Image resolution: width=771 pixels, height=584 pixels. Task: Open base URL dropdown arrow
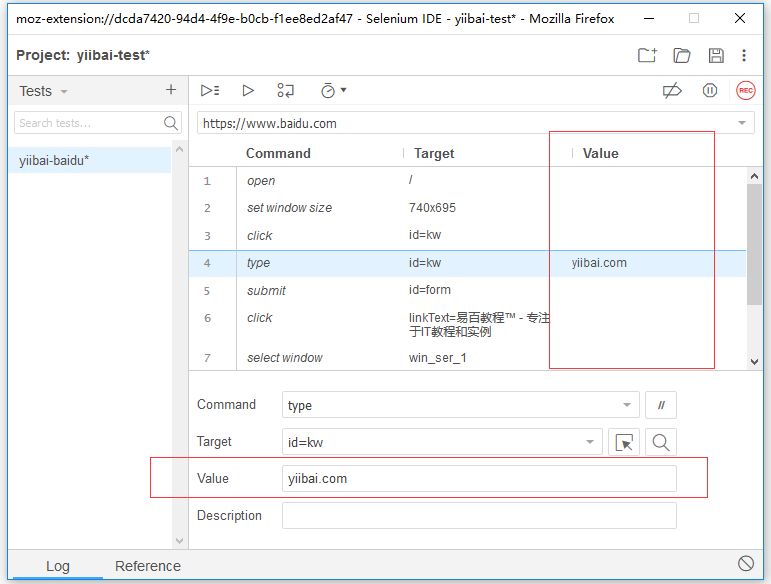[742, 123]
